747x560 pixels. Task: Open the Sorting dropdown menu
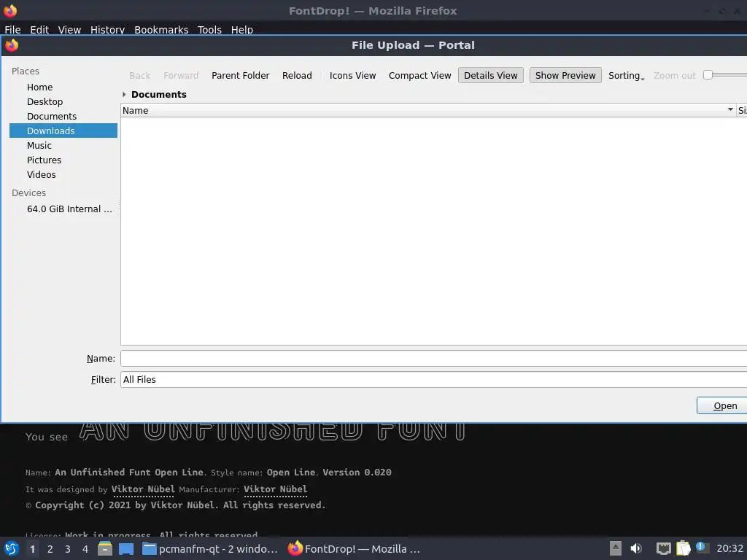pyautogui.click(x=626, y=75)
